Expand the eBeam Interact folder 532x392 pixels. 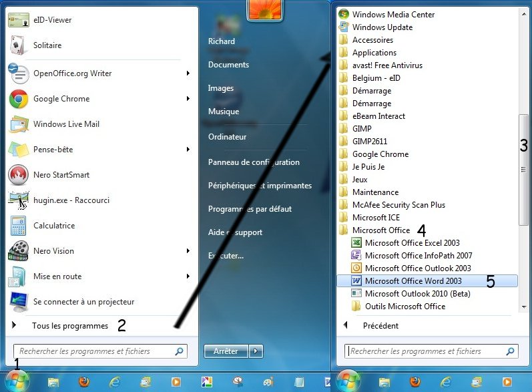coord(372,116)
